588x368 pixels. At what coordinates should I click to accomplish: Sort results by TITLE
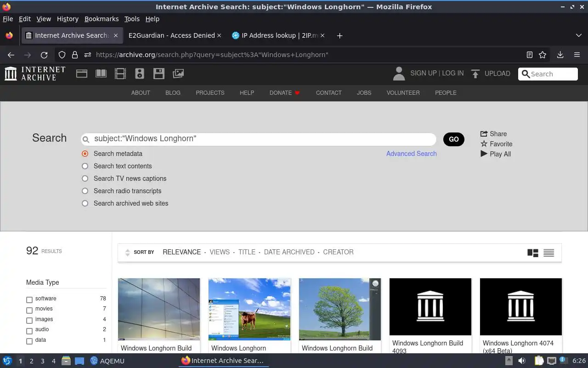click(x=247, y=252)
